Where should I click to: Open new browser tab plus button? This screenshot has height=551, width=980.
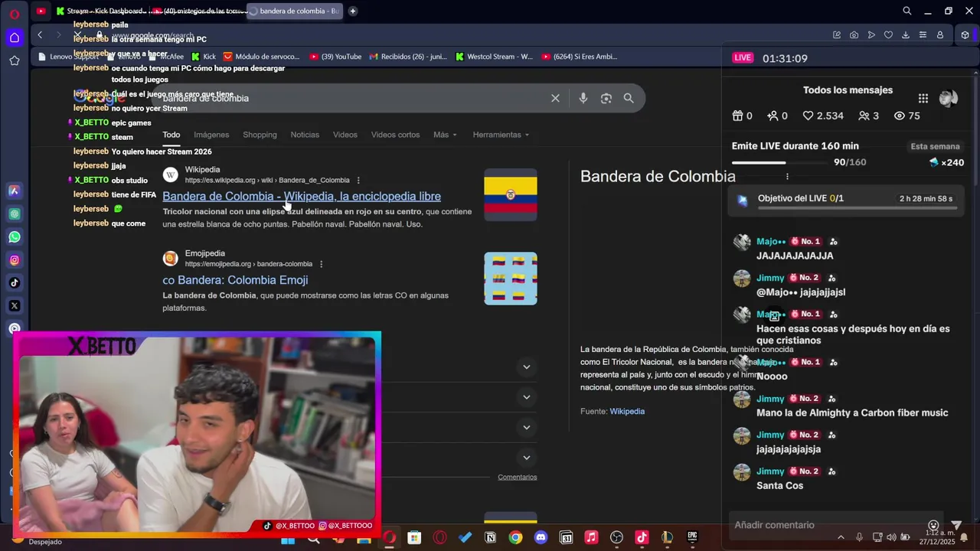(352, 11)
